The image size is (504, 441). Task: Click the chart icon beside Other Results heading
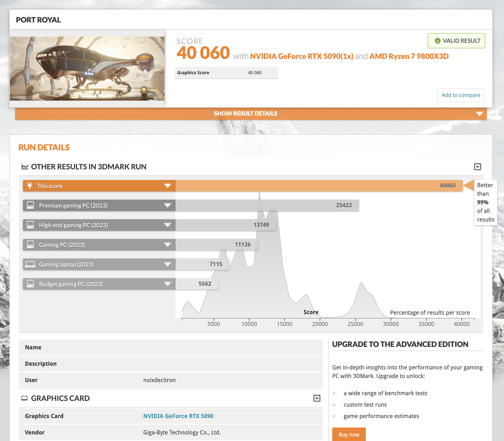point(25,167)
